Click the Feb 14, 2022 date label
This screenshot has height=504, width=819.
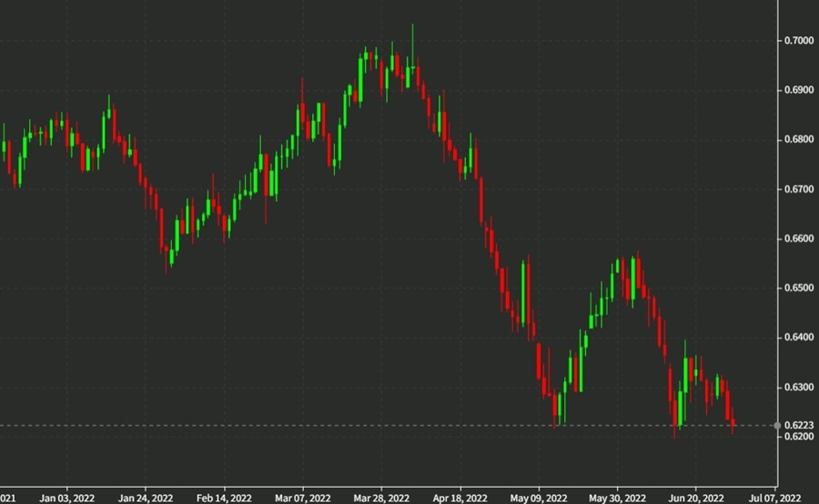224,499
